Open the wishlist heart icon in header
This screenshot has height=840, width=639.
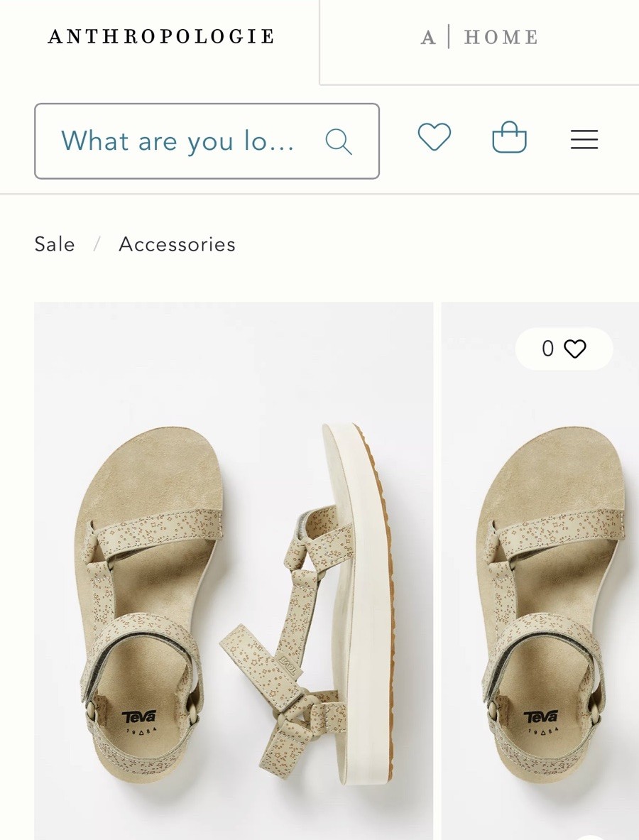[434, 137]
